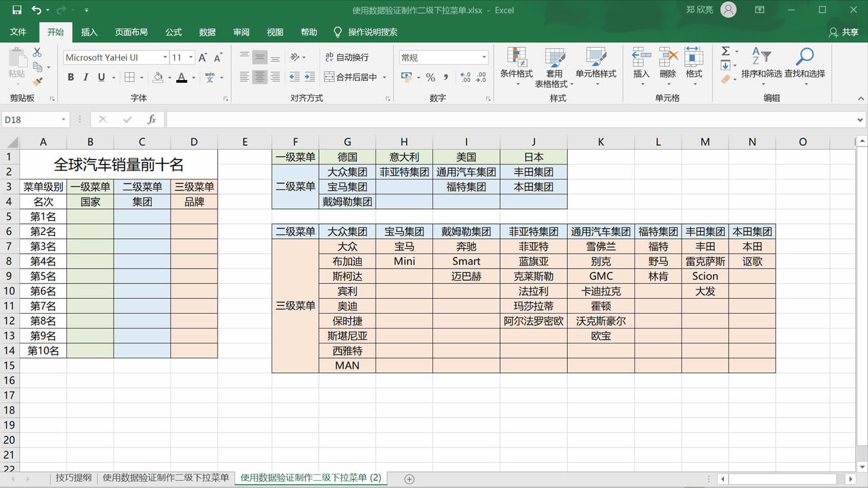The height and width of the screenshot is (488, 868).
Task: Switch to the 技巧提纲 sheet tab
Action: tap(74, 478)
